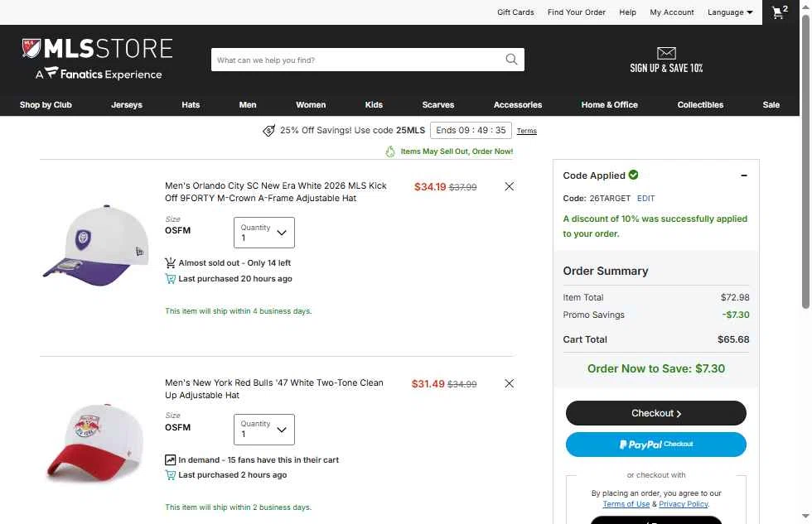Open the Sale menu
Viewport: 812px width, 524px height.
[771, 104]
